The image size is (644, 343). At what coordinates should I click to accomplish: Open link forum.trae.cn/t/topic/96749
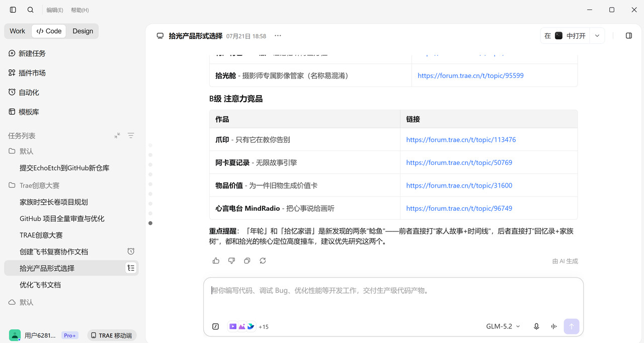[459, 208]
